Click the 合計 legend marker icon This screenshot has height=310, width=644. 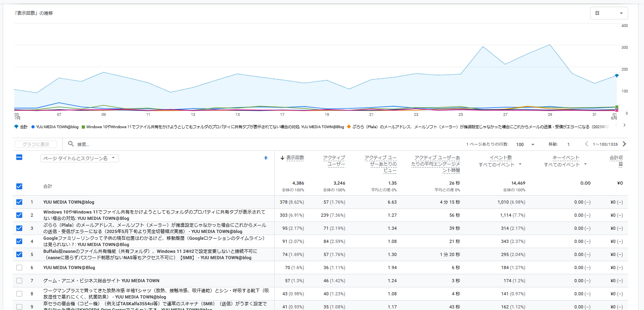tap(16, 127)
